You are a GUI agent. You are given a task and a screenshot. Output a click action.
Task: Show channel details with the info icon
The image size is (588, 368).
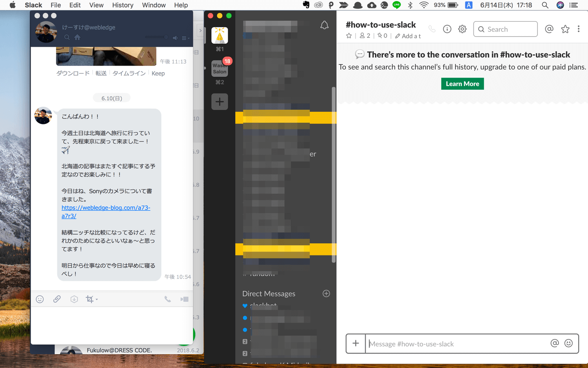coord(447,29)
